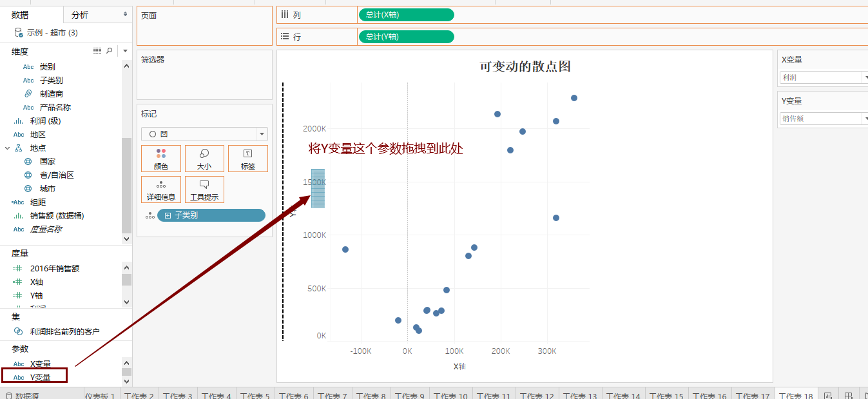Click the 详细信息 marks card button
This screenshot has width=868, height=399.
pyautogui.click(x=161, y=190)
